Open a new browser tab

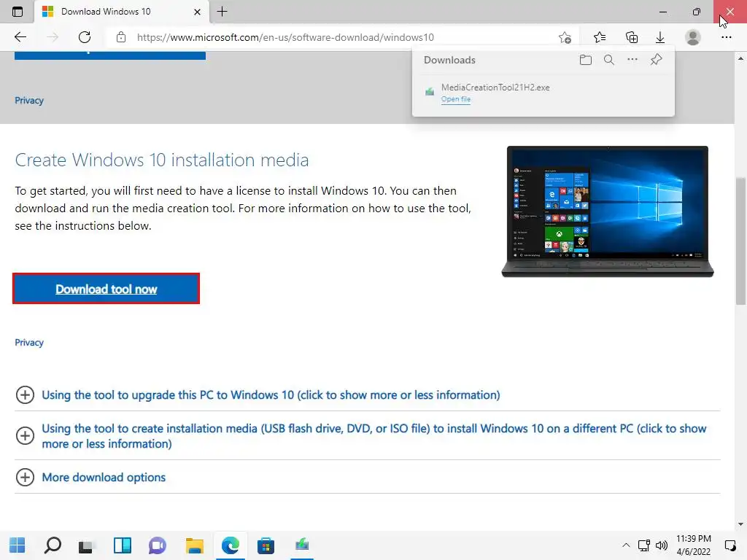tap(222, 12)
